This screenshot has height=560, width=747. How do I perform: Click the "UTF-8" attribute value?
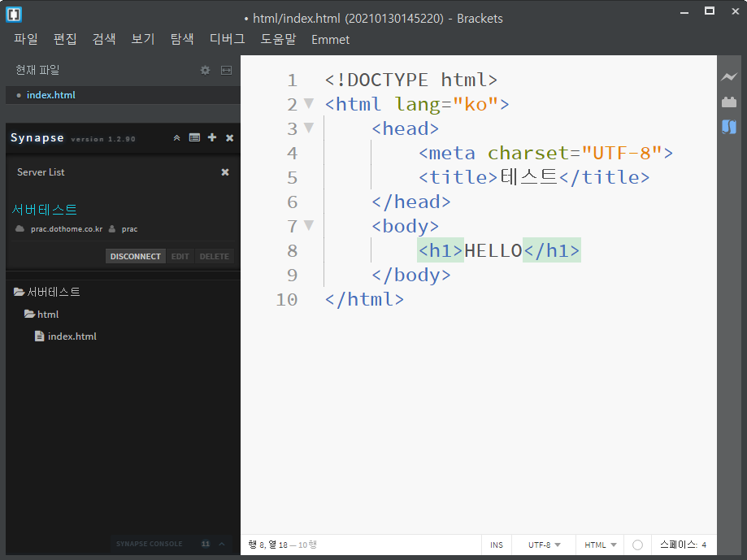[621, 153]
